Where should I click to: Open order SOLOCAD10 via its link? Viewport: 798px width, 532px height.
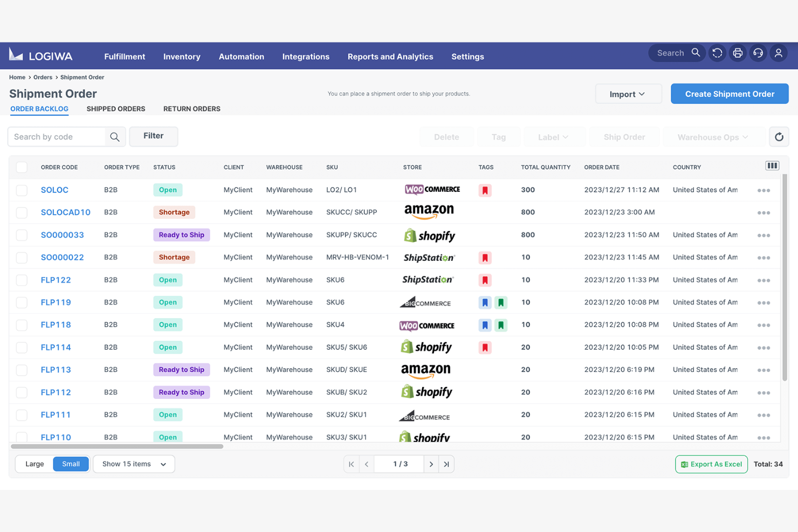click(x=65, y=212)
